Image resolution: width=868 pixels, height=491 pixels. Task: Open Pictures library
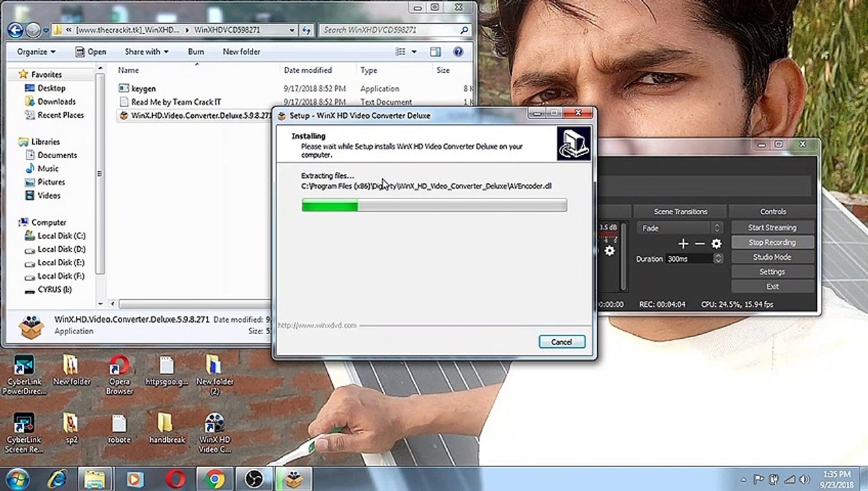tap(45, 182)
